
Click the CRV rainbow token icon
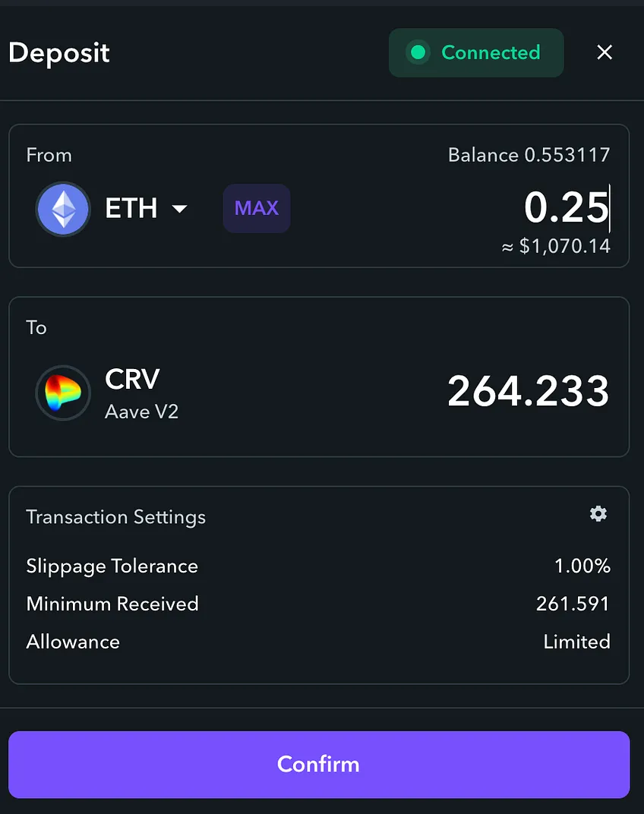63,393
